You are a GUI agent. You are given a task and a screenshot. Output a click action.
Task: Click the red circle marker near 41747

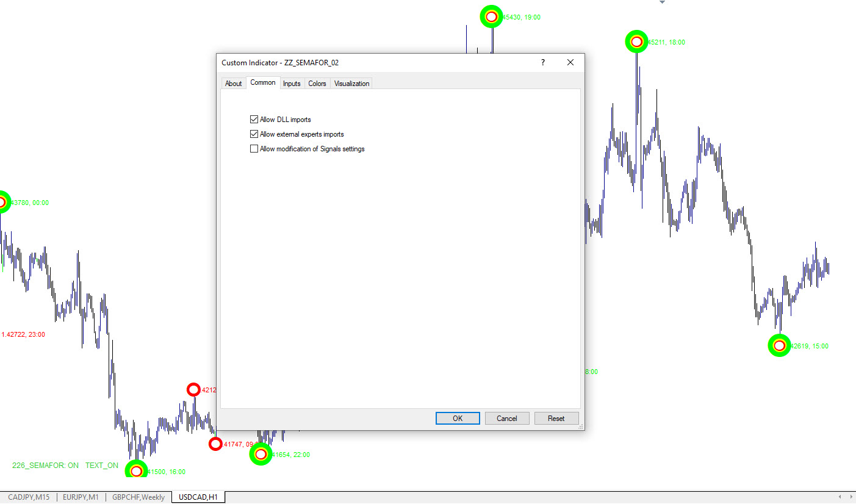click(215, 444)
